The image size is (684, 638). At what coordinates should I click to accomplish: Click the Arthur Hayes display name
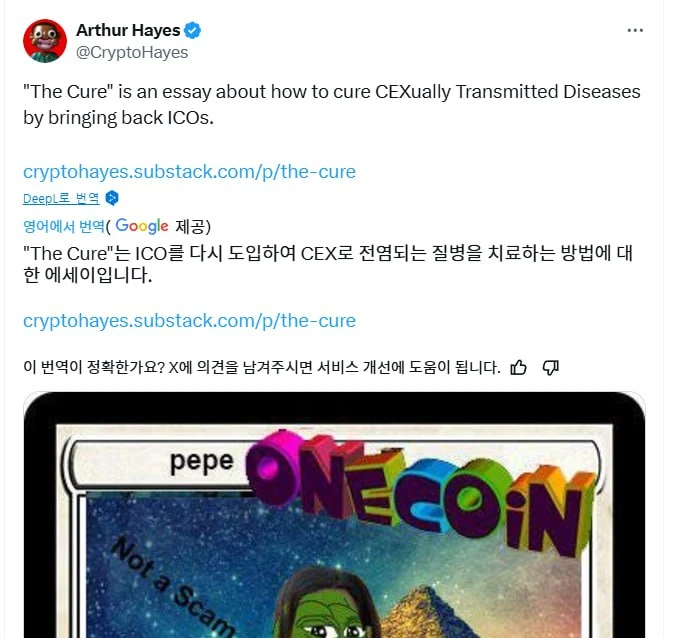click(128, 31)
